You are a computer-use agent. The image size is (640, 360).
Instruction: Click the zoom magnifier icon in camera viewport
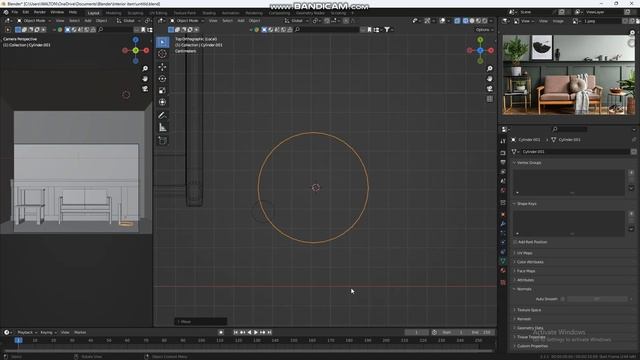pos(145,69)
